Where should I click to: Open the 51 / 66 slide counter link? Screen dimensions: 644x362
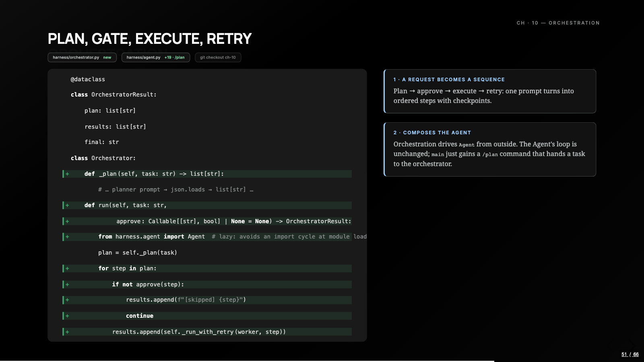(x=630, y=354)
